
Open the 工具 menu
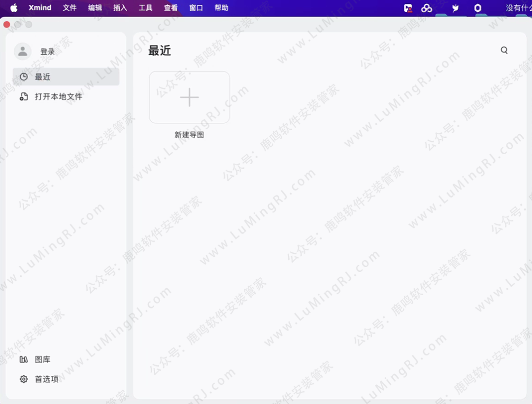[145, 8]
